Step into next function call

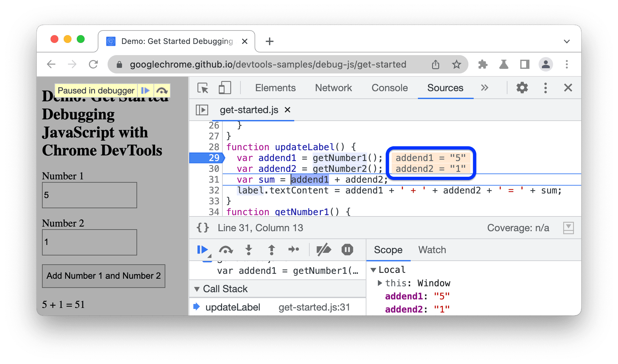click(249, 250)
